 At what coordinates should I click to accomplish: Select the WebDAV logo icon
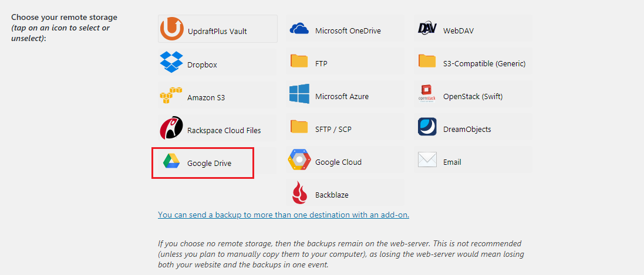tap(427, 28)
